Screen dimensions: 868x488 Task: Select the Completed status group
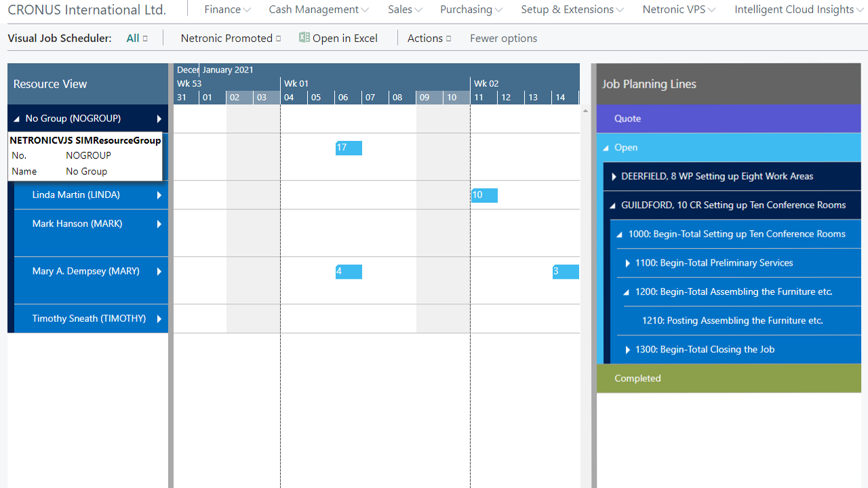pyautogui.click(x=729, y=378)
